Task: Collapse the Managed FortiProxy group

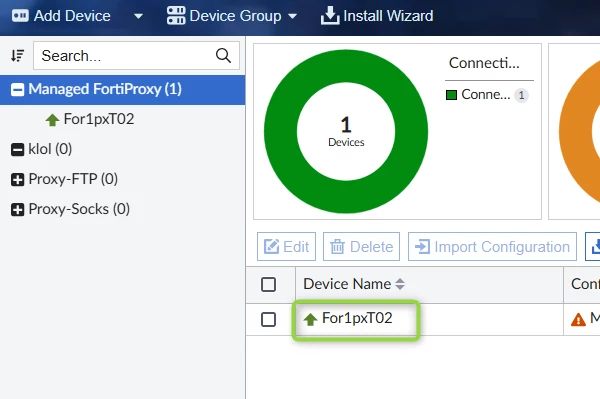Action: click(17, 90)
